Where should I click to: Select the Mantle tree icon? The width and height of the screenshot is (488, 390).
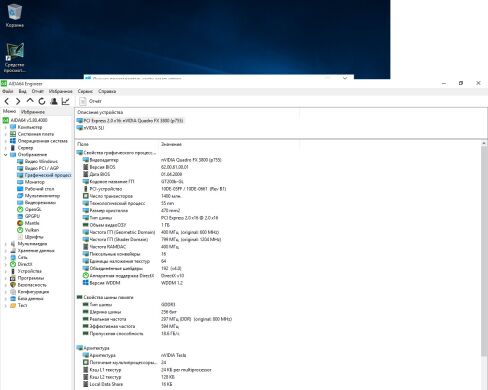(20, 223)
